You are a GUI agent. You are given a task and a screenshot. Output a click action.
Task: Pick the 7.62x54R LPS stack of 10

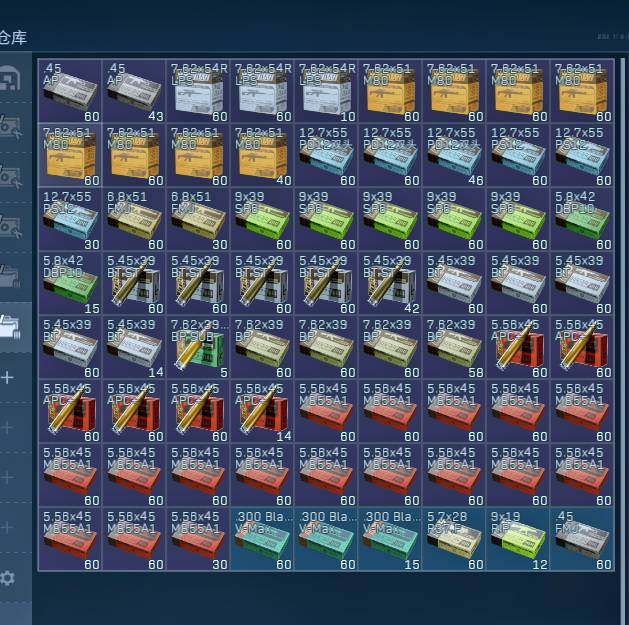[326, 91]
